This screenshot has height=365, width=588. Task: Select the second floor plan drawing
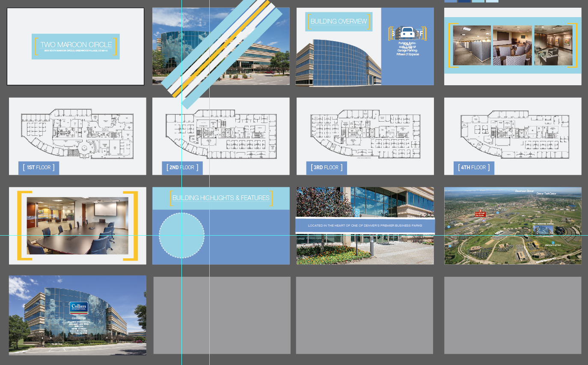pyautogui.click(x=221, y=134)
